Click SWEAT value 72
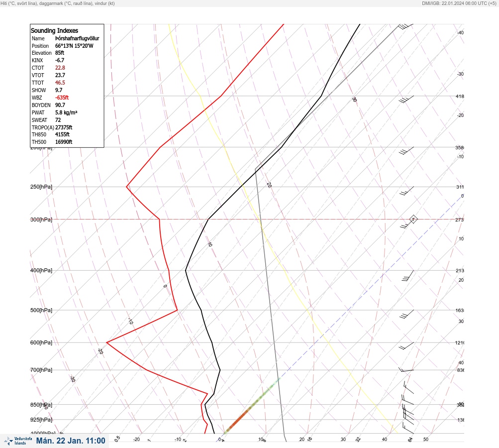Image resolution: width=499 pixels, height=448 pixels. click(x=58, y=120)
